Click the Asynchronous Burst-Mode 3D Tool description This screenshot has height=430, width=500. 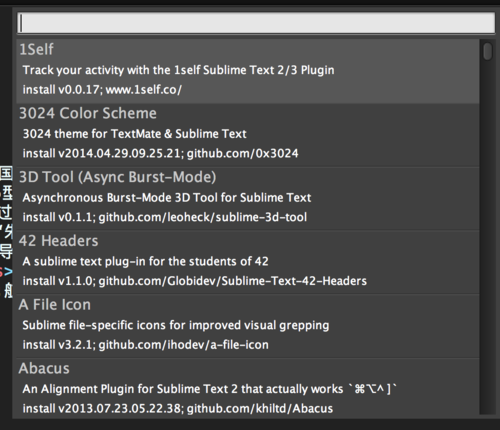tap(167, 198)
